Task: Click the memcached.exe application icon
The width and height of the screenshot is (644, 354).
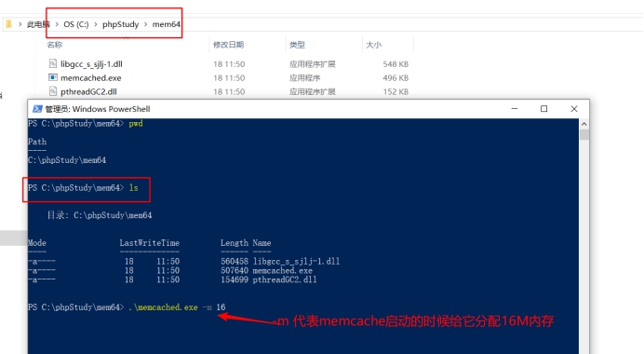Action: pos(52,77)
